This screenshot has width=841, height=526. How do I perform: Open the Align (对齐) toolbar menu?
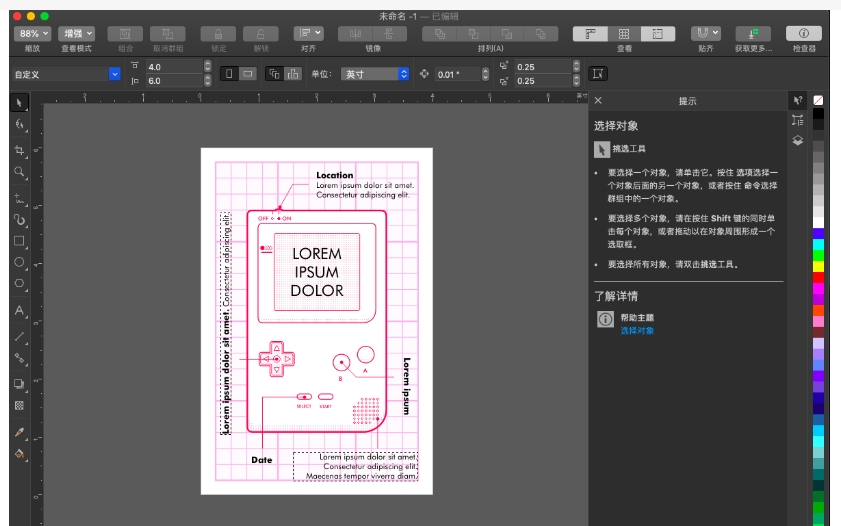[308, 34]
